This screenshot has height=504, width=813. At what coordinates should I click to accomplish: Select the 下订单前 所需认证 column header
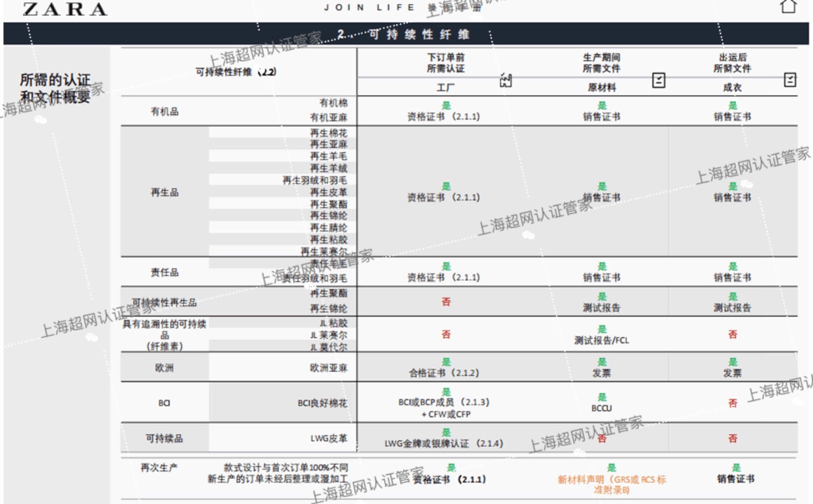[x=445, y=63]
